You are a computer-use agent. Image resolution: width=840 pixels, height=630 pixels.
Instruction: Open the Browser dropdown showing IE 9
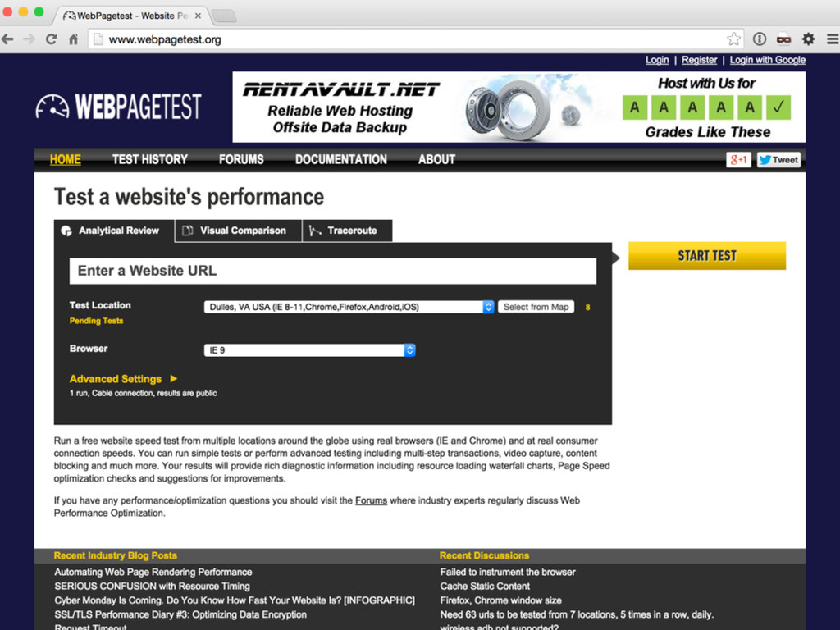pyautogui.click(x=309, y=350)
